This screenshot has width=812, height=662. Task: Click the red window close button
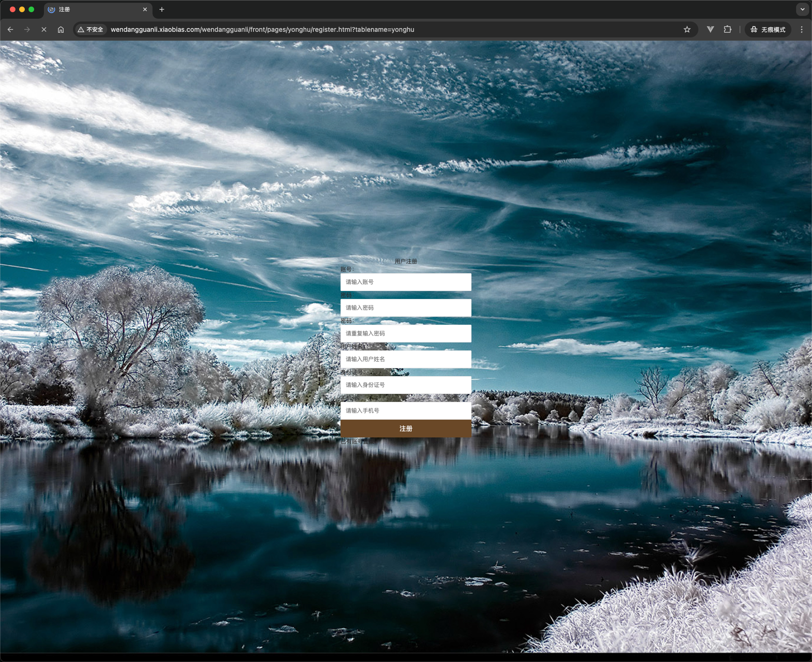[x=13, y=9]
